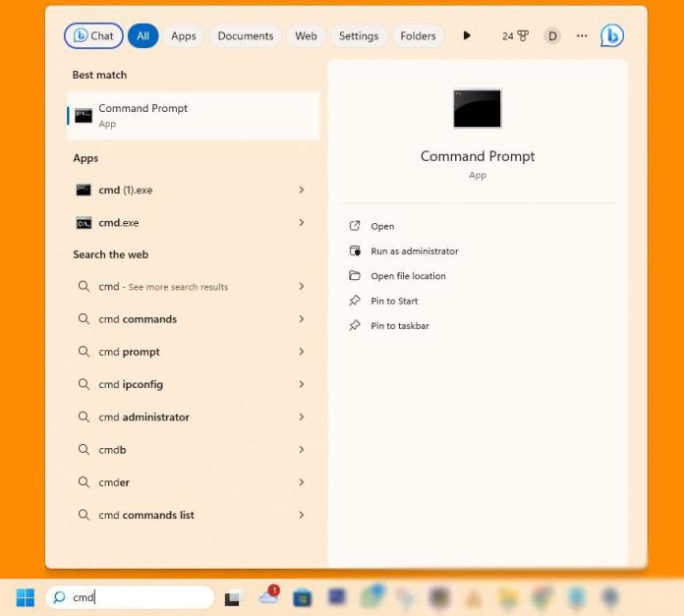Click the magnifier icon beside 'cmd commands'
Viewport: 684px width, 616px height.
click(x=84, y=318)
